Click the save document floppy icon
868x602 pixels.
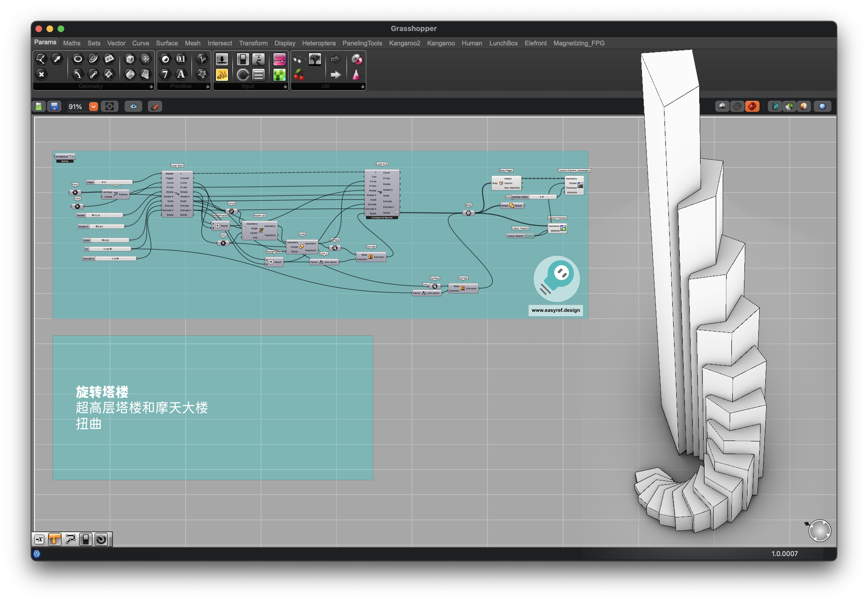pyautogui.click(x=54, y=107)
